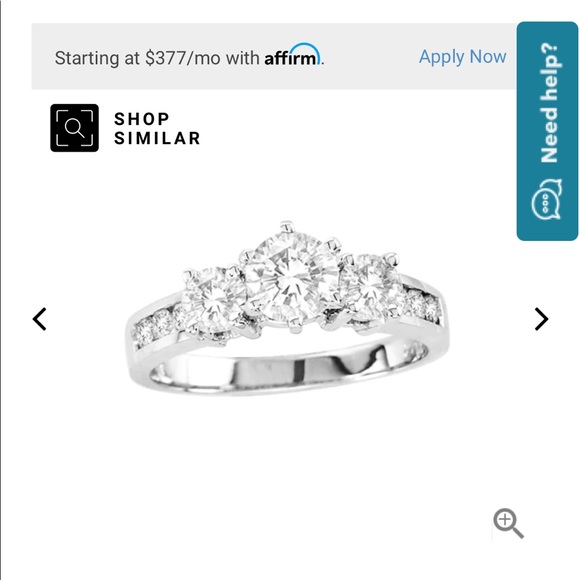
Task: Click the six-prong setting atop center stone
Action: click(x=291, y=274)
